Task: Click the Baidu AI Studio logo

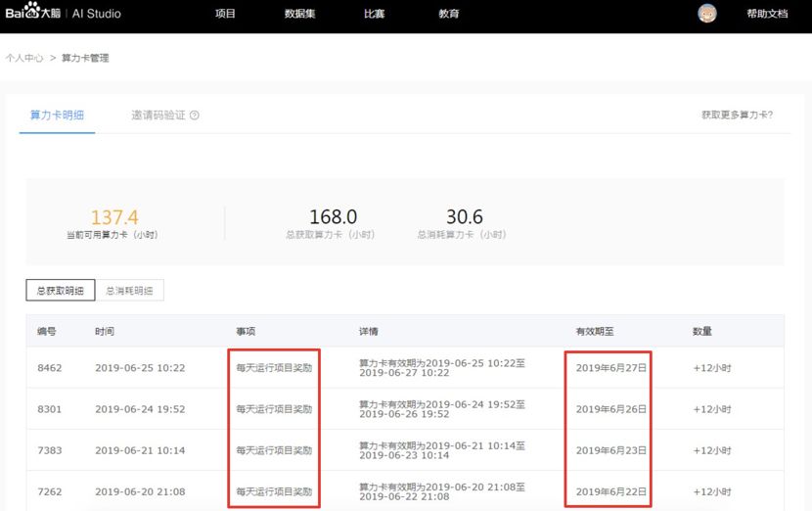Action: (x=64, y=12)
